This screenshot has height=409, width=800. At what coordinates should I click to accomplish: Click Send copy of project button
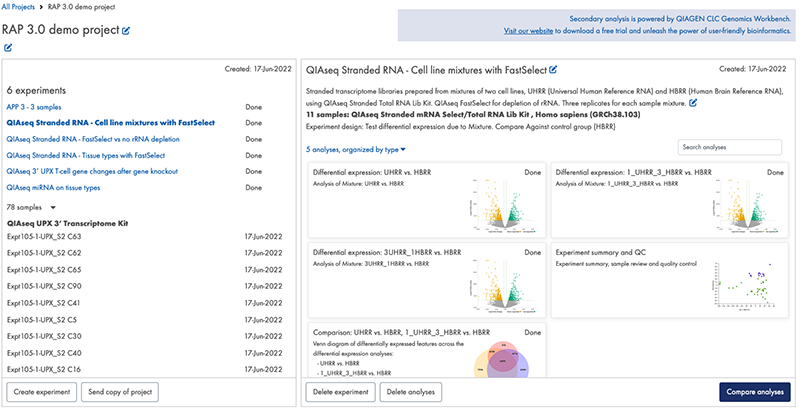120,392
